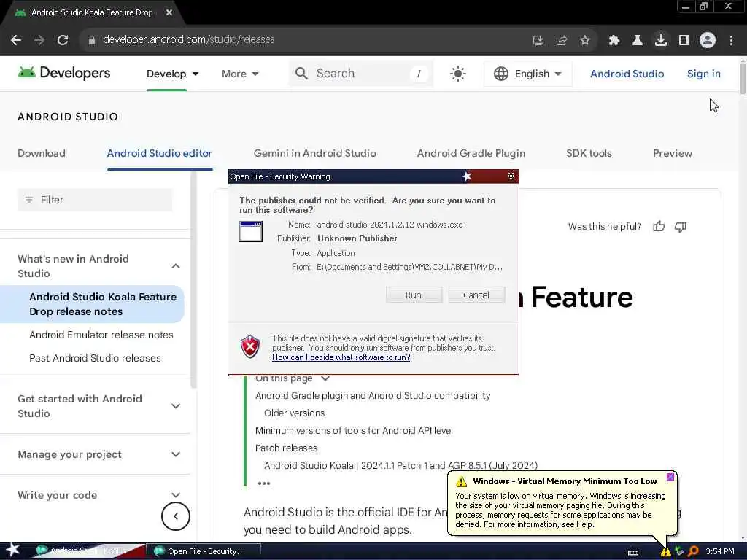Image resolution: width=747 pixels, height=560 pixels.
Task: Open the More dropdown menu
Action: pyautogui.click(x=240, y=74)
